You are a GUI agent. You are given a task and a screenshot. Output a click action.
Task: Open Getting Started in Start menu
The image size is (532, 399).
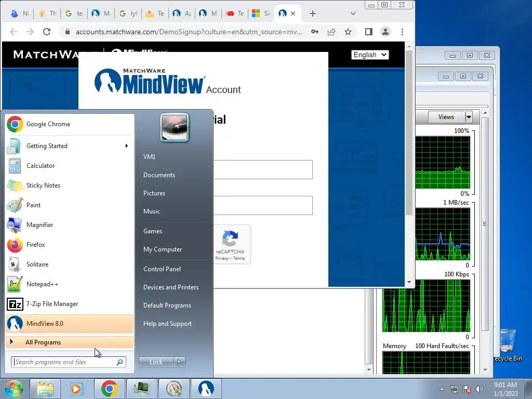click(70, 146)
